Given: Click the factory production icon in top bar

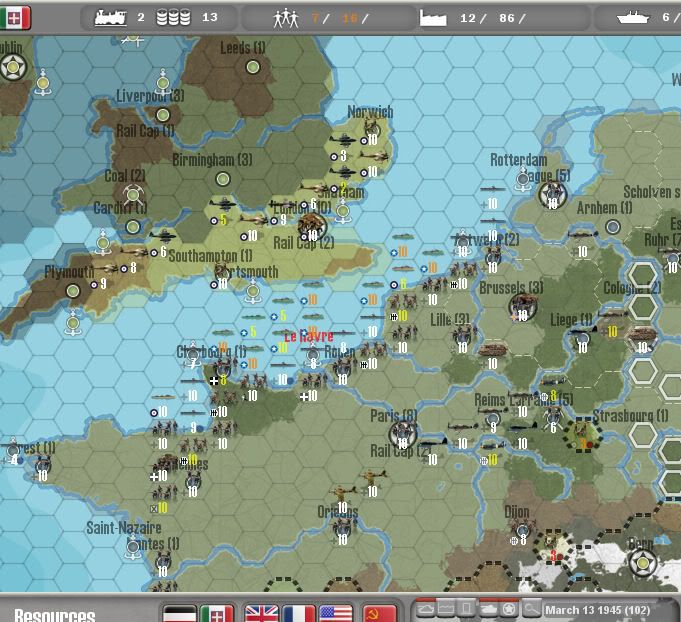Looking at the screenshot, I should [435, 17].
